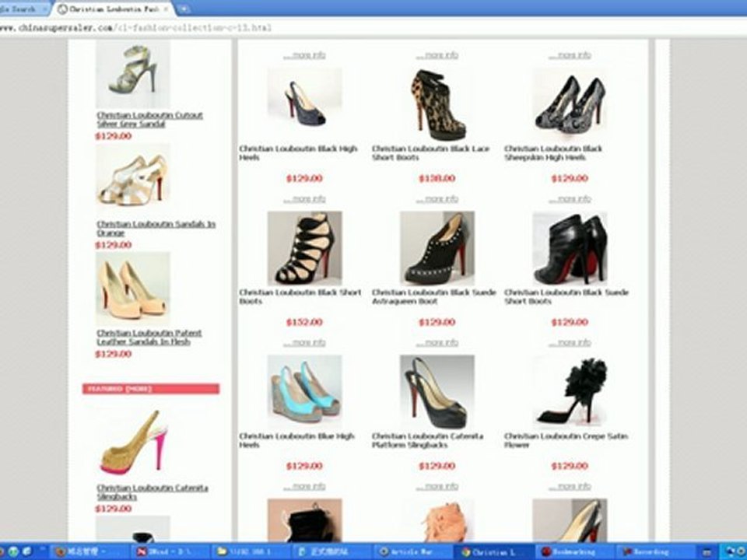Click the $138.00 price of Lace Short Boots

437,179
